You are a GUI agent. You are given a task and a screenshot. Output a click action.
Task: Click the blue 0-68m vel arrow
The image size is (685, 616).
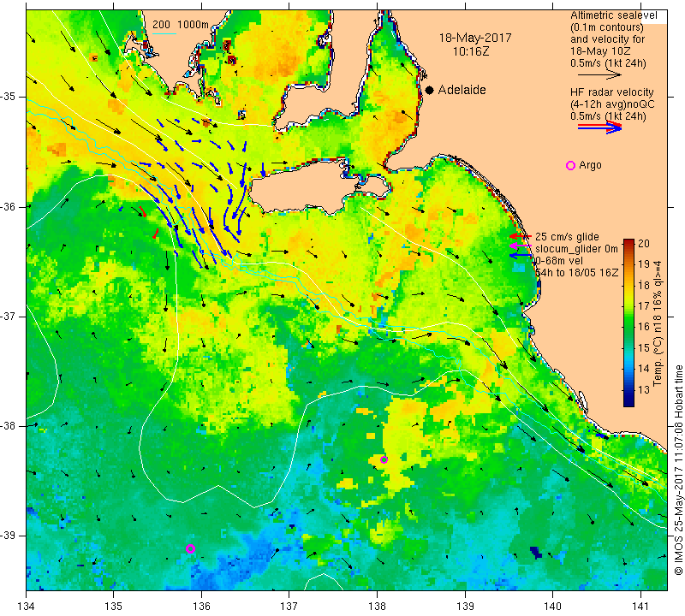click(x=520, y=256)
